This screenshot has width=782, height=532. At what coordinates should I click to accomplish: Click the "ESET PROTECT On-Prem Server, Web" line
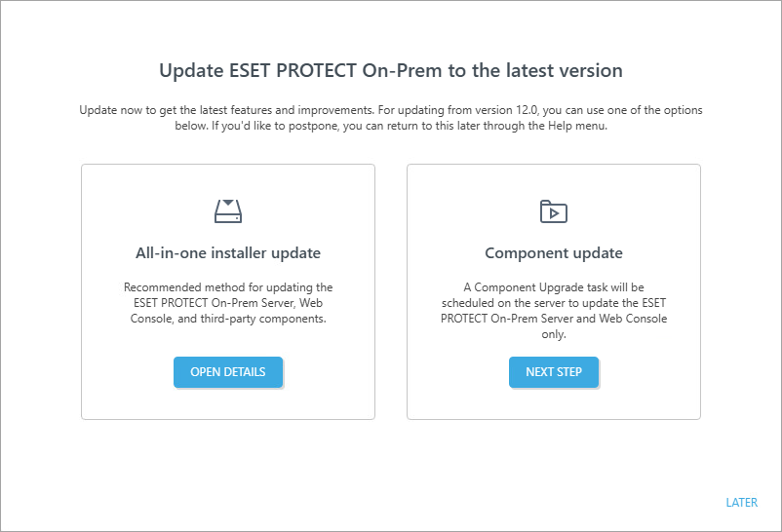[x=228, y=303]
